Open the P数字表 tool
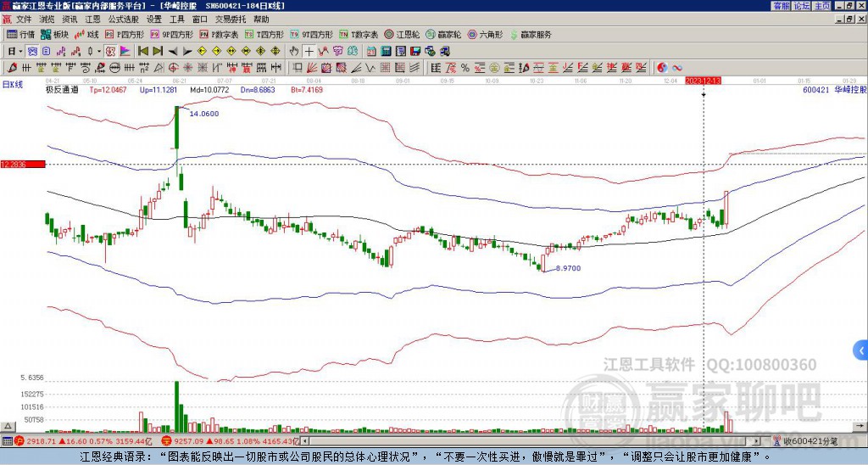Viewport: 868px width, 465px height. point(219,34)
